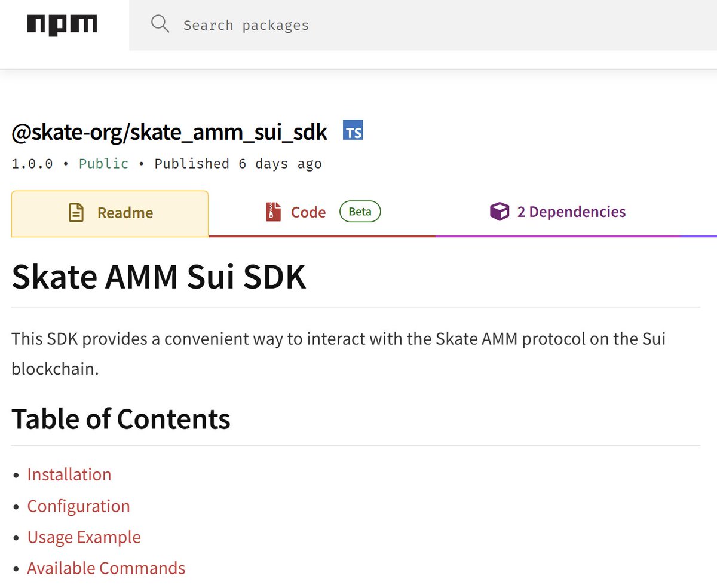Viewport: 717px width, 588px height.
Task: Click the npm logo
Action: (x=62, y=25)
